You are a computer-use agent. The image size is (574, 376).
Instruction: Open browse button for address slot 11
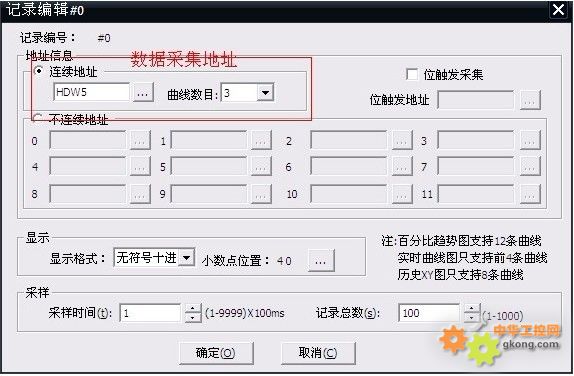[x=530, y=194]
